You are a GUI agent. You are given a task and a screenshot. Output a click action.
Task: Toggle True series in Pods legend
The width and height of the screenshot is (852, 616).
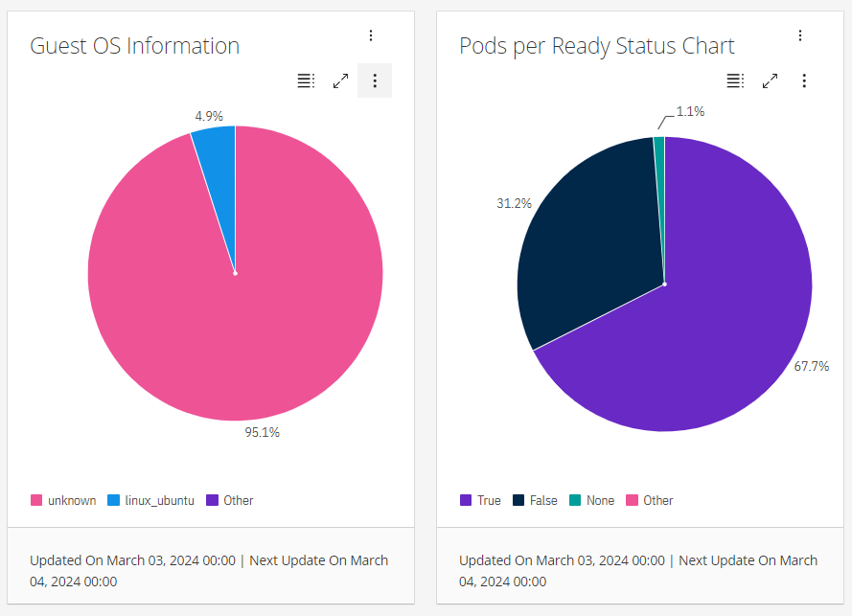click(480, 500)
